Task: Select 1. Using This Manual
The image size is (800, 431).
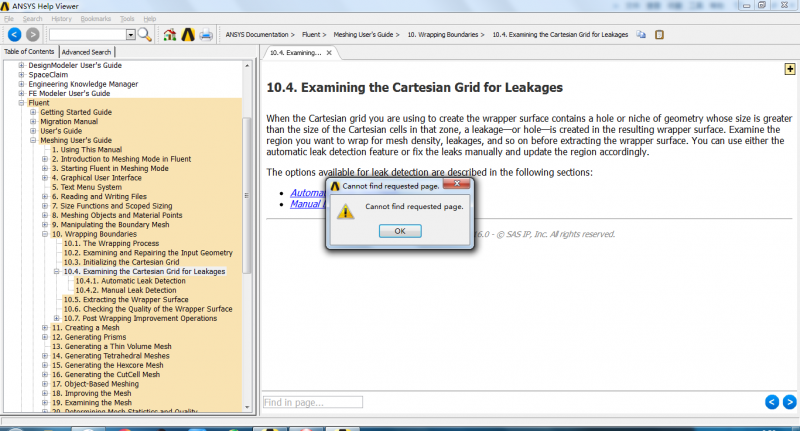Action: 87,150
